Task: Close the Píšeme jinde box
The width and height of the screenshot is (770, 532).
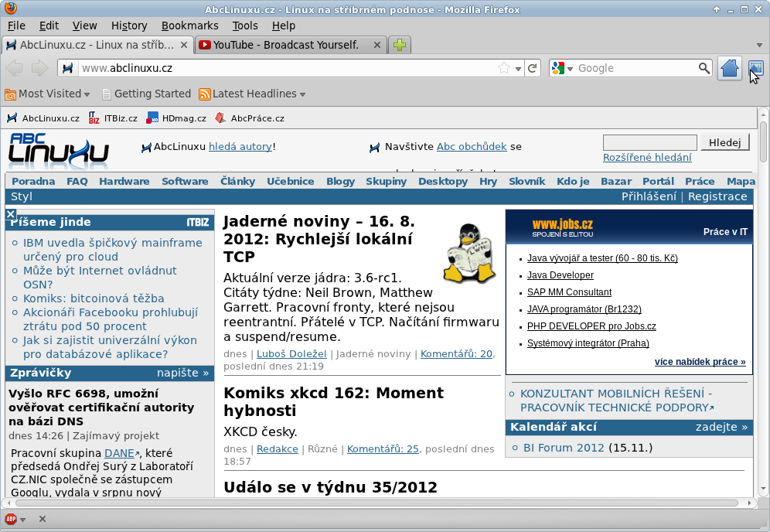Action: pos(11,214)
